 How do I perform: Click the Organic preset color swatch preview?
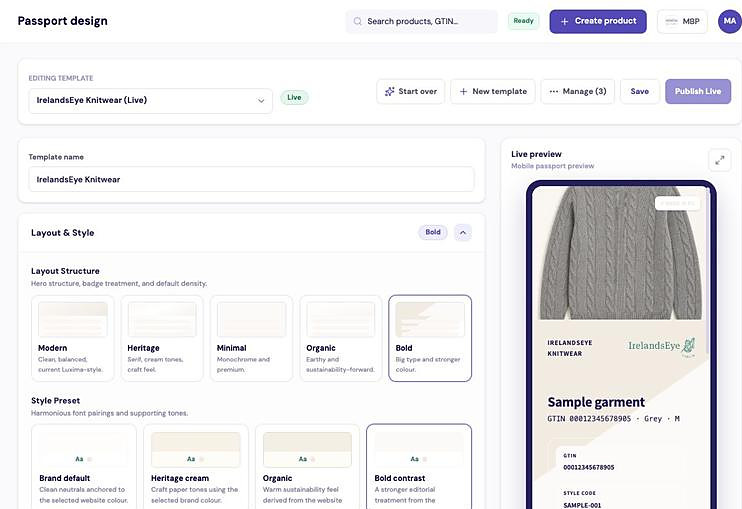[x=307, y=450]
